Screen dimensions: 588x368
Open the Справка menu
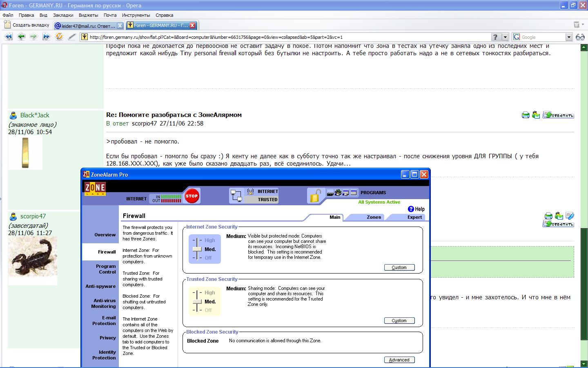tap(164, 15)
